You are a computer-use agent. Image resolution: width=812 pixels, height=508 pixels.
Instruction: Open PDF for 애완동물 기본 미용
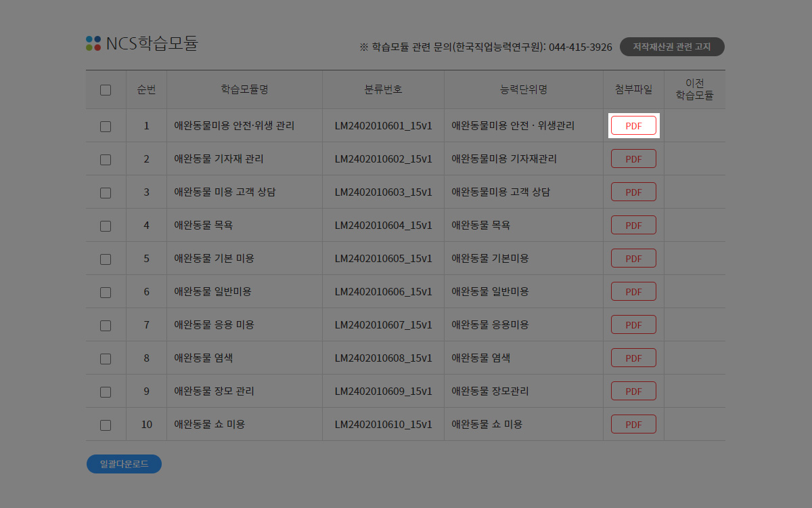pos(633,259)
